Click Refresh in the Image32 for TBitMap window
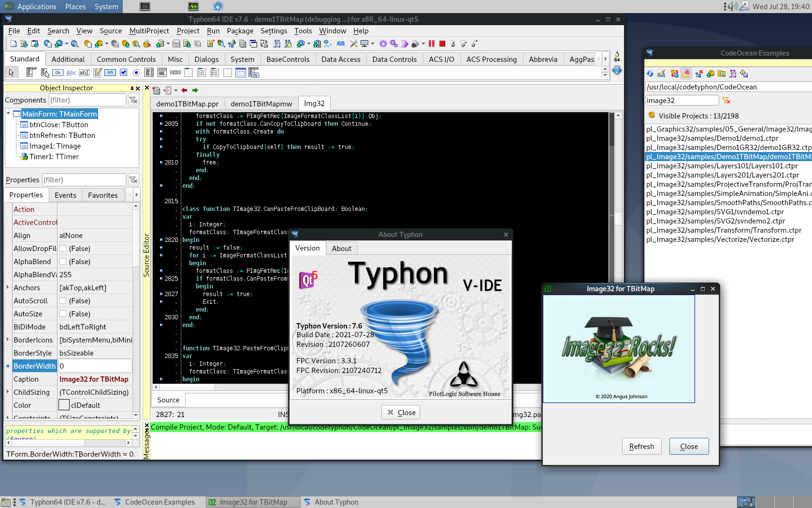 (641, 447)
